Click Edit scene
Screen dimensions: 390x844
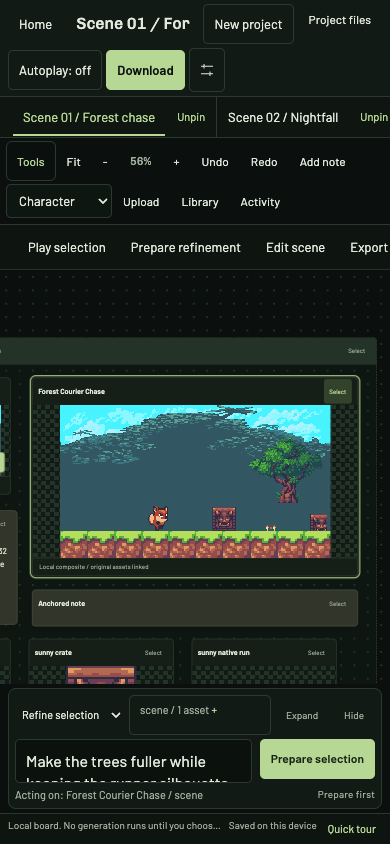[x=295, y=248]
